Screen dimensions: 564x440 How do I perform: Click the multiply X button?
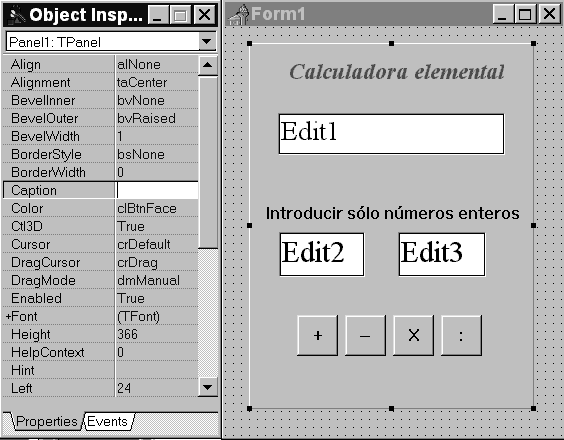click(413, 335)
